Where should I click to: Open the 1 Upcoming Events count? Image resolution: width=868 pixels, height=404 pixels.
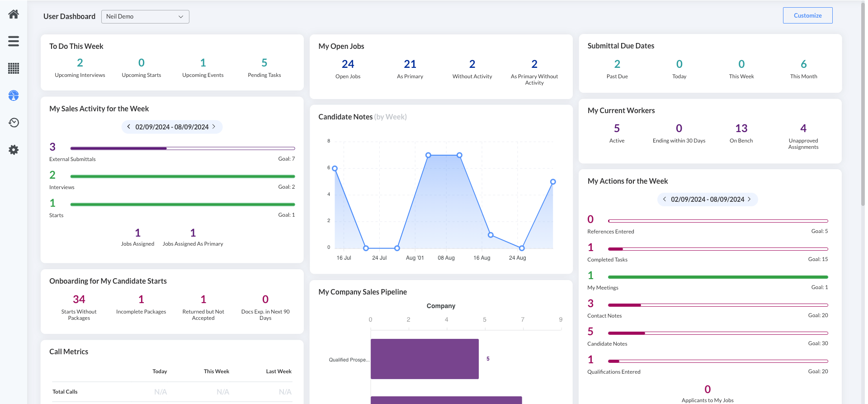(x=203, y=63)
